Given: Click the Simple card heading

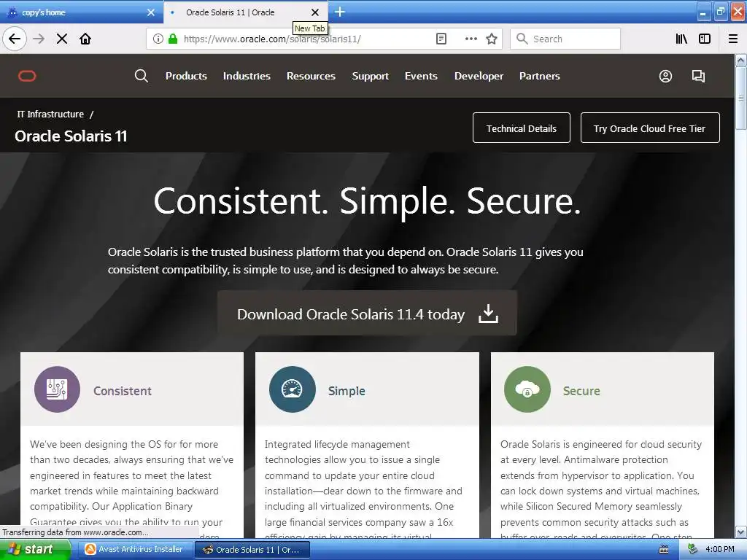Looking at the screenshot, I should pyautogui.click(x=347, y=391).
